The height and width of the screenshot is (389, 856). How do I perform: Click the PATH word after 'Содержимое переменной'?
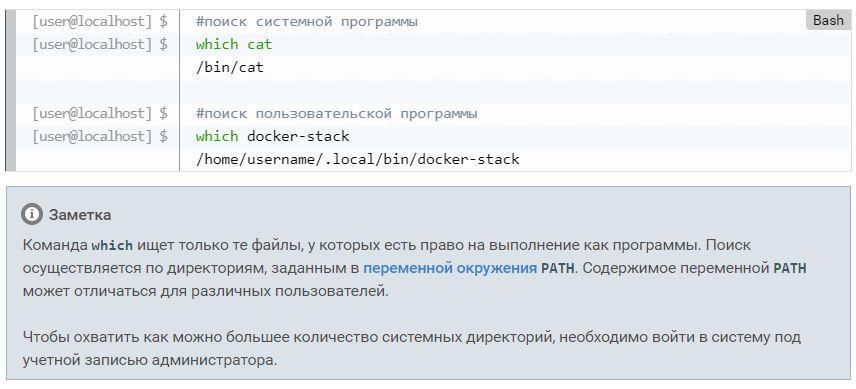(790, 268)
